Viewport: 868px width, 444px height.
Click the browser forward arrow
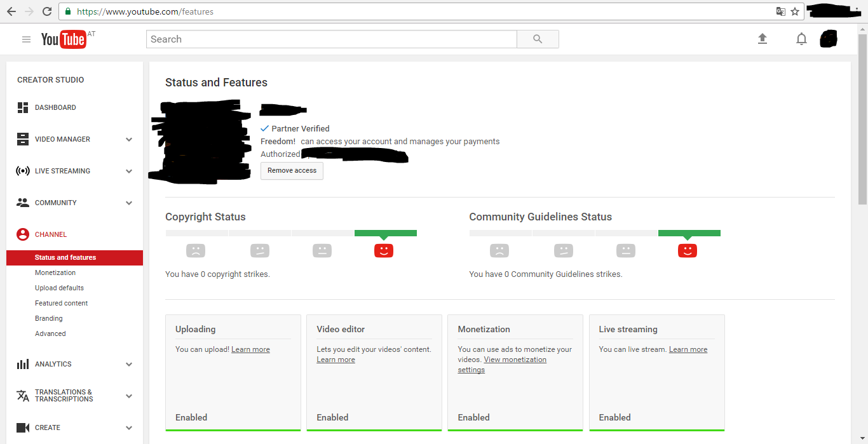pyautogui.click(x=29, y=11)
